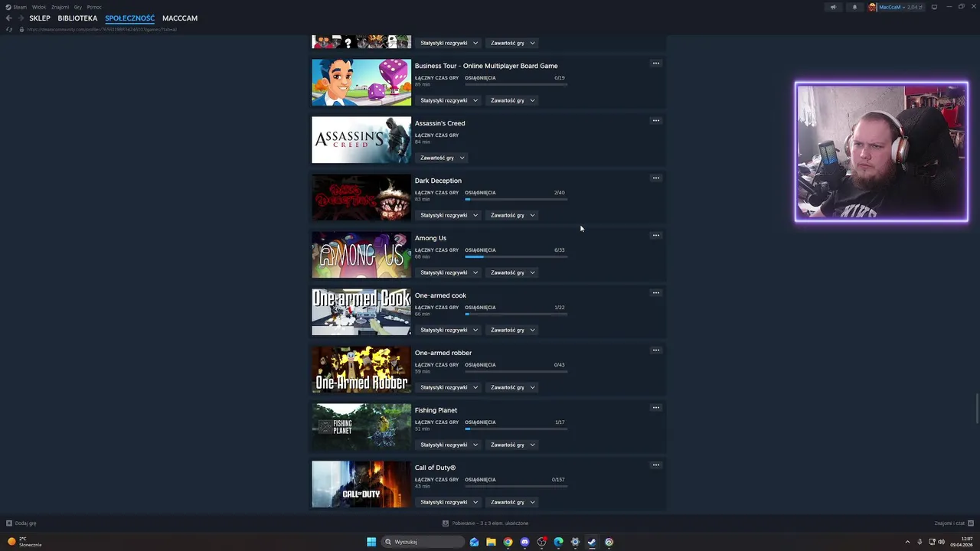Click the padlock icon beside the URL
980x551 pixels.
[22, 29]
